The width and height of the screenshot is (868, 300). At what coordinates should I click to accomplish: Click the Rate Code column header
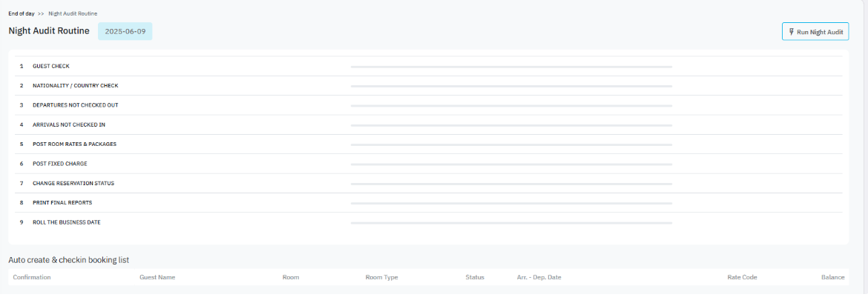742,277
